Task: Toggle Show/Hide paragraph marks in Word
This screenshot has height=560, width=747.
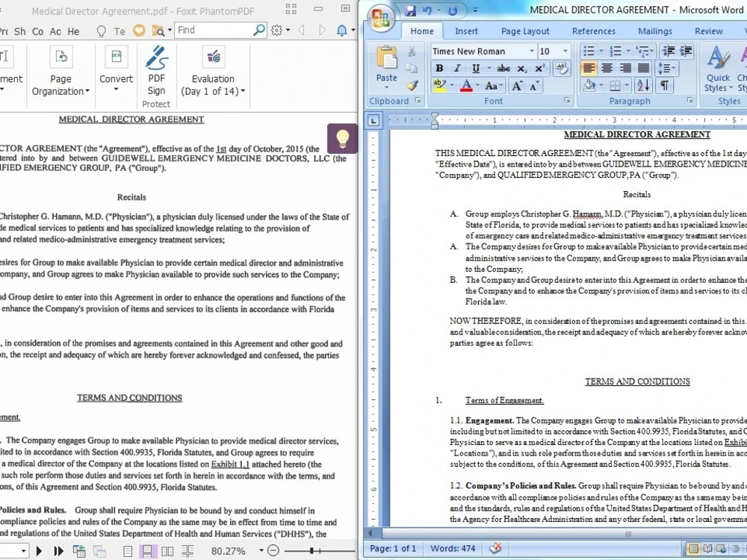Action: click(664, 86)
